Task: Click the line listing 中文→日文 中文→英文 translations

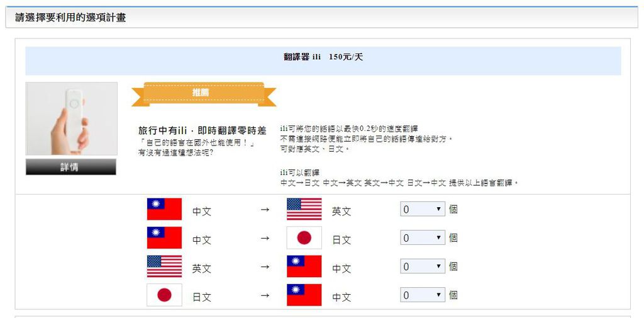Action: (399, 183)
